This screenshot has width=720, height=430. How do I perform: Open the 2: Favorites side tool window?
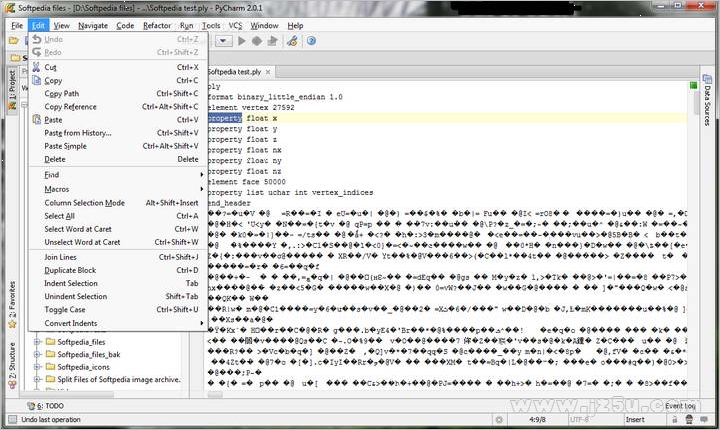(12, 305)
